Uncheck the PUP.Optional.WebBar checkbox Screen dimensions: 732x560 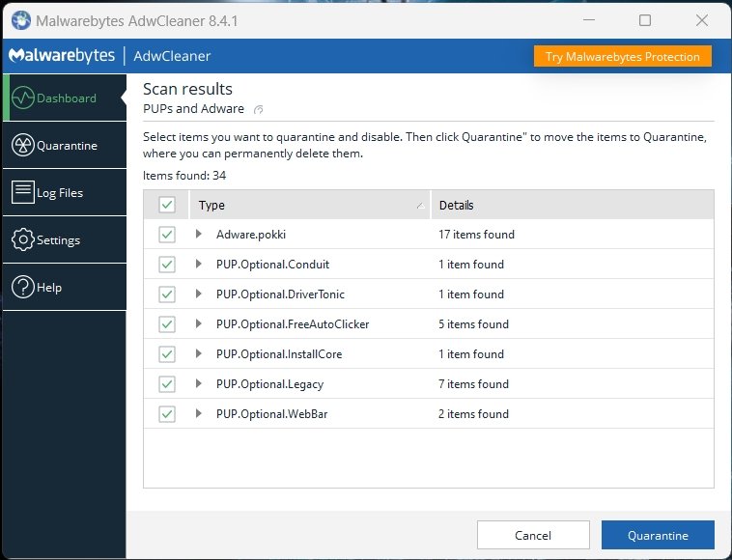[167, 413]
